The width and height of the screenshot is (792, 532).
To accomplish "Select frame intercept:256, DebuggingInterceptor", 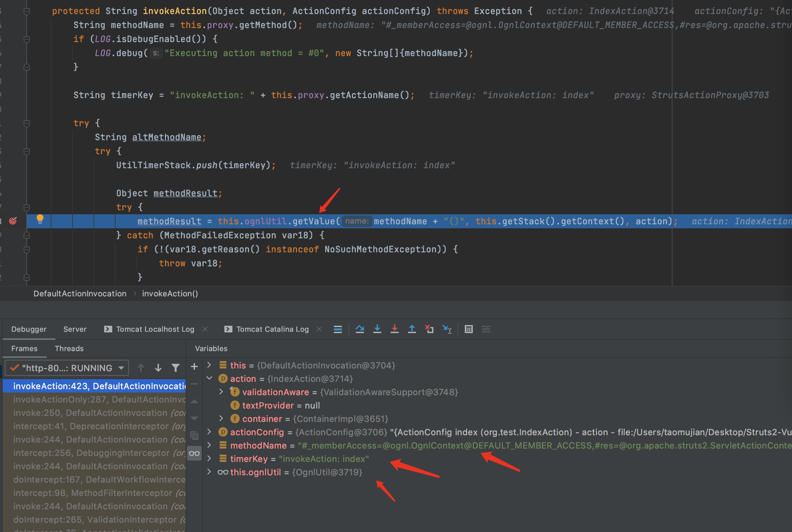I will [94, 453].
